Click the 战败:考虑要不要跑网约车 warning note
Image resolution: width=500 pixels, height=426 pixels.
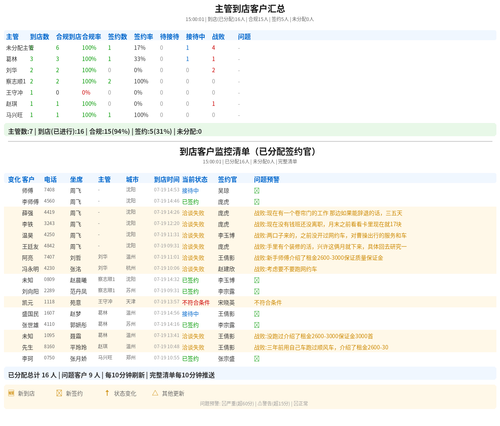[x=285, y=269]
